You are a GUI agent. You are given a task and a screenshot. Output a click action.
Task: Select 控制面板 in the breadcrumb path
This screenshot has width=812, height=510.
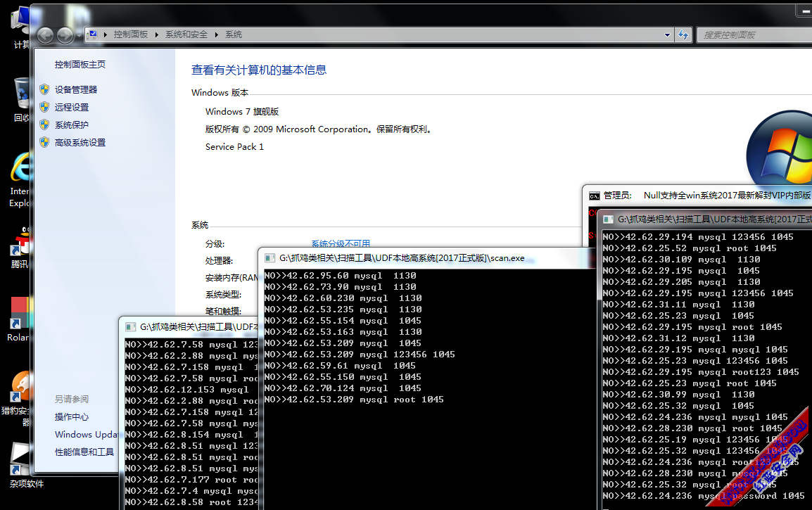pyautogui.click(x=130, y=34)
